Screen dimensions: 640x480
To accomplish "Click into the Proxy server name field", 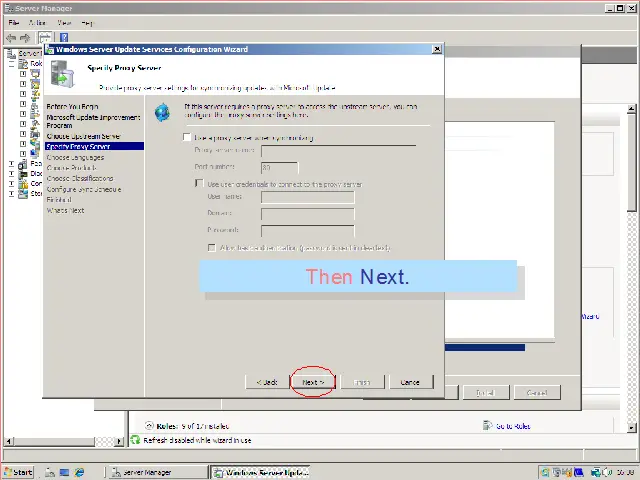I will [338, 151].
